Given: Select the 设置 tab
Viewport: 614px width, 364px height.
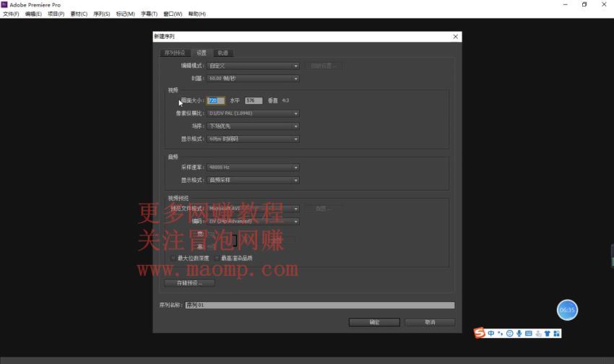Looking at the screenshot, I should (202, 53).
